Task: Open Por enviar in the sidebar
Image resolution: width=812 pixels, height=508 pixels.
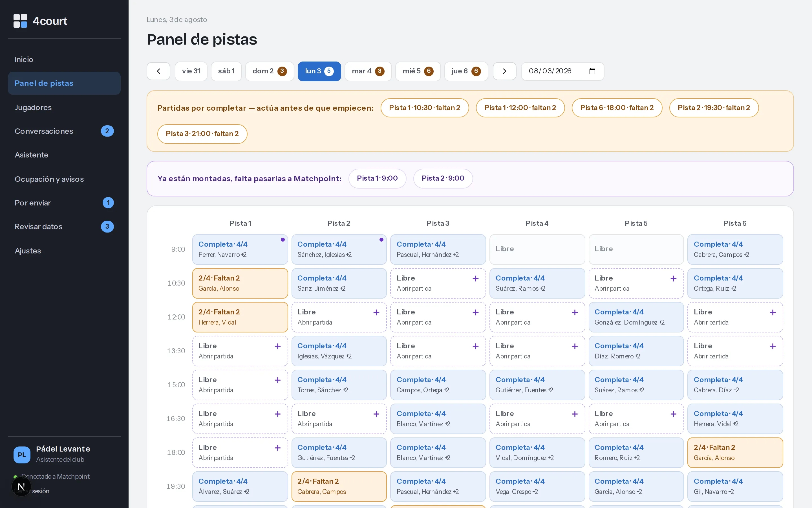Action: (64, 203)
